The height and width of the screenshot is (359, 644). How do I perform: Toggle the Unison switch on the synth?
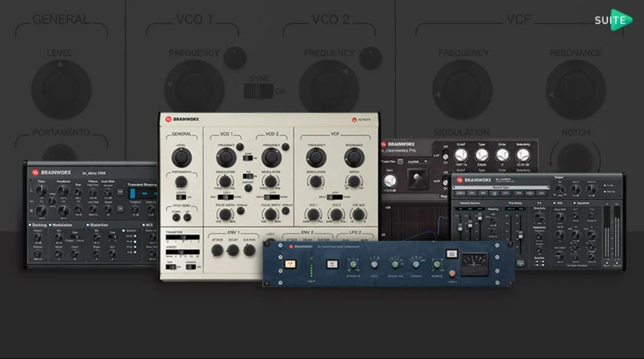tap(191, 267)
